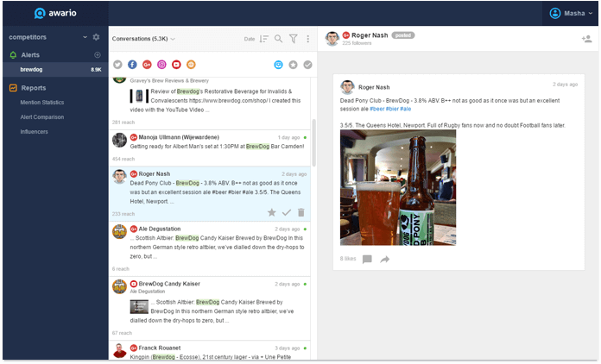Click the 8 likes label
Image resolution: width=601 pixels, height=364 pixels.
(x=348, y=259)
